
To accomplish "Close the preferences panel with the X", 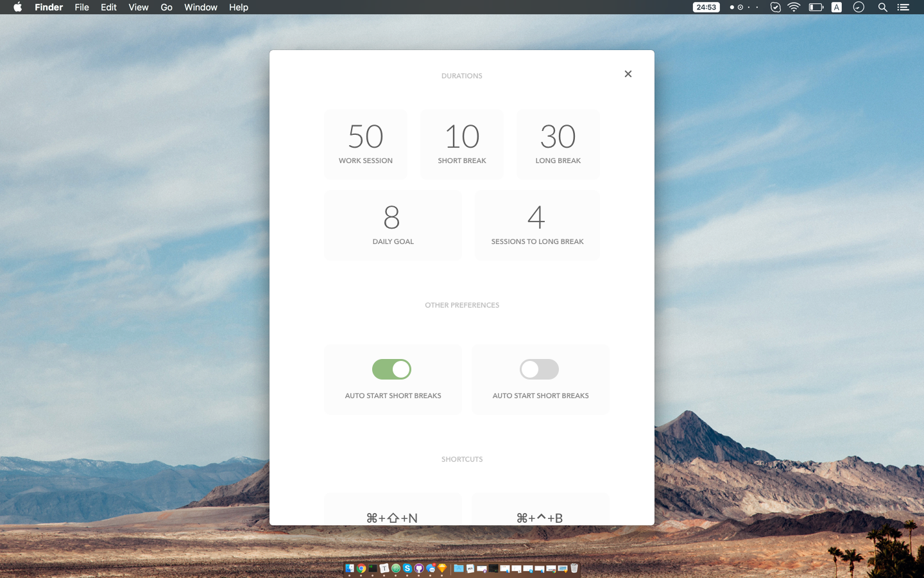I will point(628,74).
